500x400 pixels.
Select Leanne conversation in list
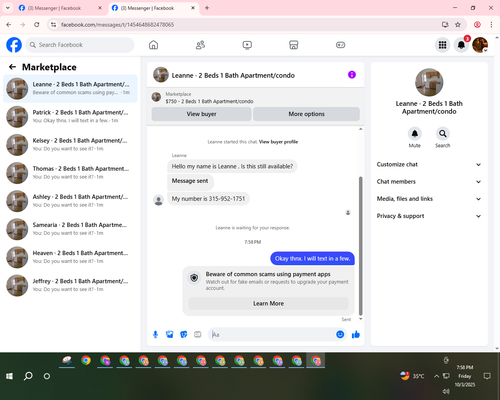[70, 88]
